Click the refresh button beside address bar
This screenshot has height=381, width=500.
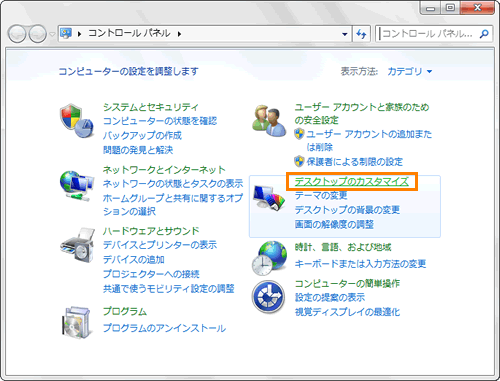[x=361, y=34]
